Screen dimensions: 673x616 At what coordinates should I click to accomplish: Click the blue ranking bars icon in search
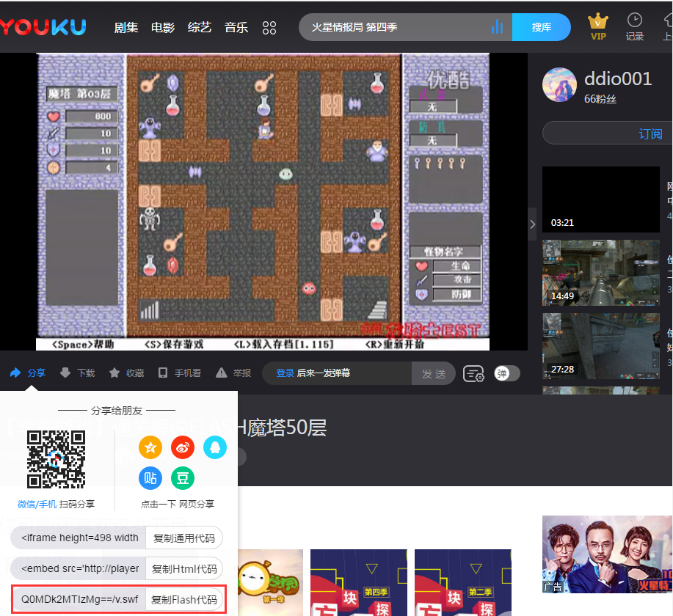click(497, 26)
